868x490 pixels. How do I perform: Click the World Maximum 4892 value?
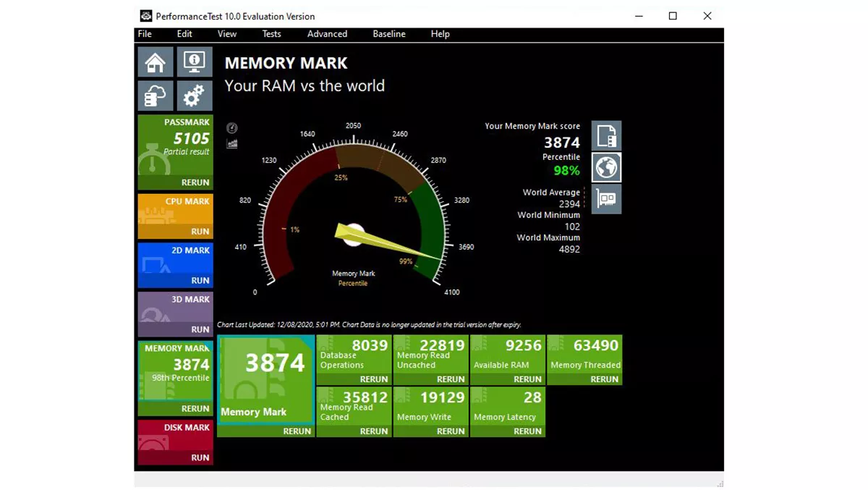pyautogui.click(x=569, y=249)
